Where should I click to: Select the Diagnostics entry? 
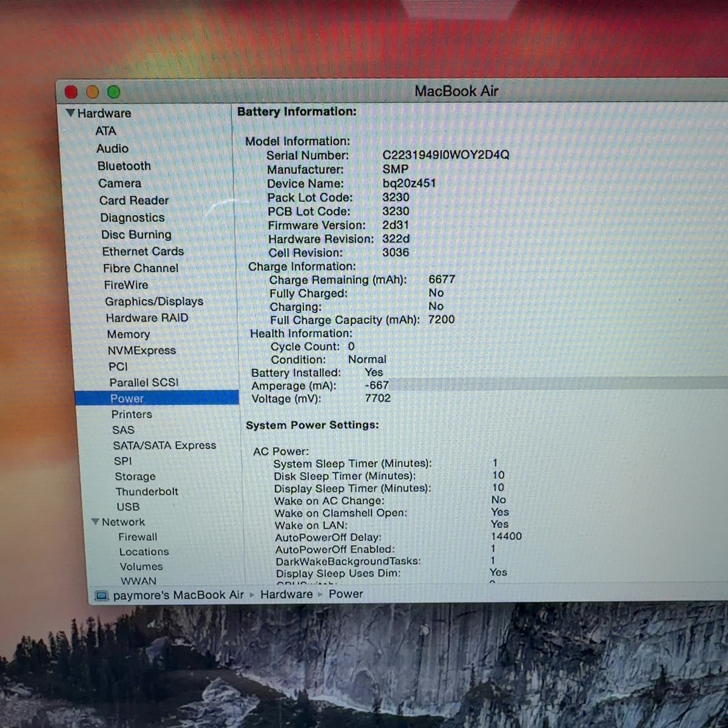(x=132, y=218)
